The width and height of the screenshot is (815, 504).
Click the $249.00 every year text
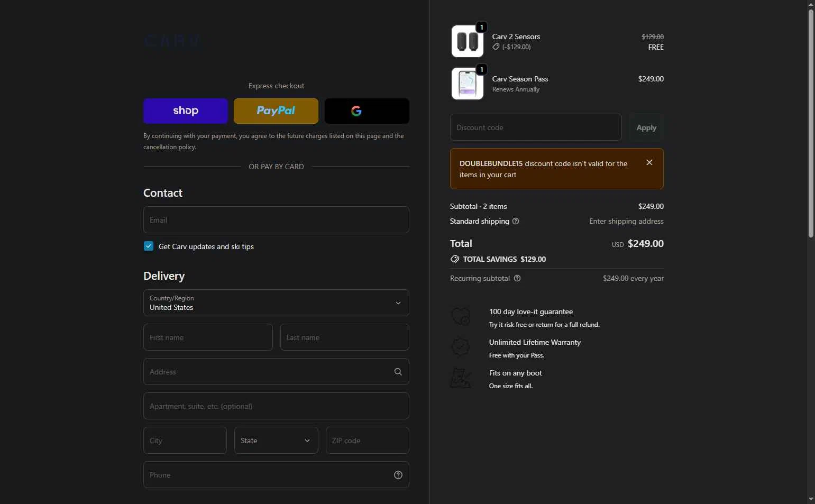click(633, 278)
